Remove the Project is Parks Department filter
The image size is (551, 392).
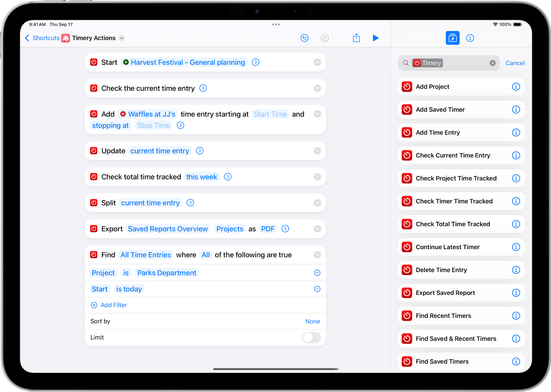pos(317,273)
